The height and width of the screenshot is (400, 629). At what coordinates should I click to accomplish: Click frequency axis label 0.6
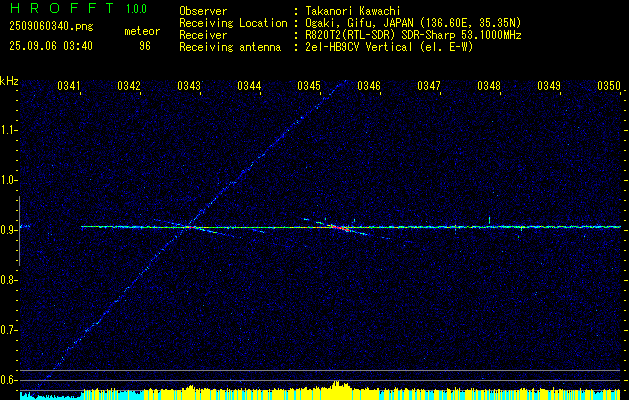pos(8,380)
